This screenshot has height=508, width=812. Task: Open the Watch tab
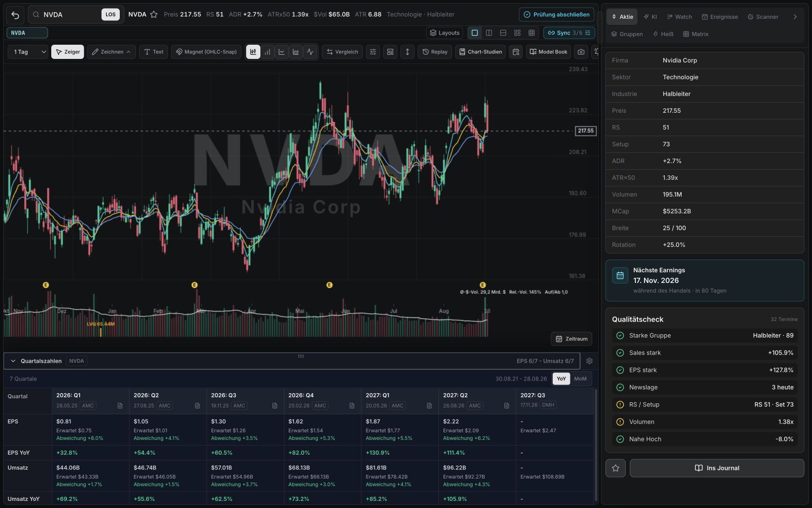pyautogui.click(x=679, y=17)
